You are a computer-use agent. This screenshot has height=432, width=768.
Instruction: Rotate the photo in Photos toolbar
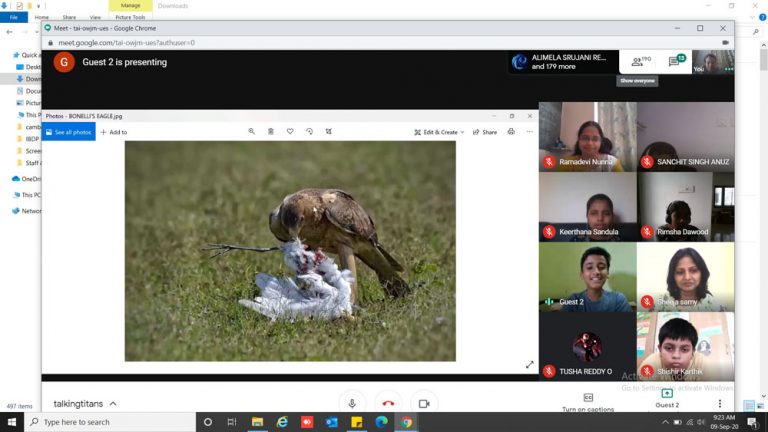tap(309, 131)
